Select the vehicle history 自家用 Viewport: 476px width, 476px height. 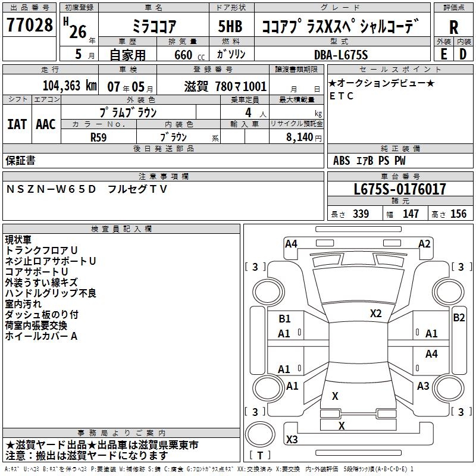click(x=127, y=55)
